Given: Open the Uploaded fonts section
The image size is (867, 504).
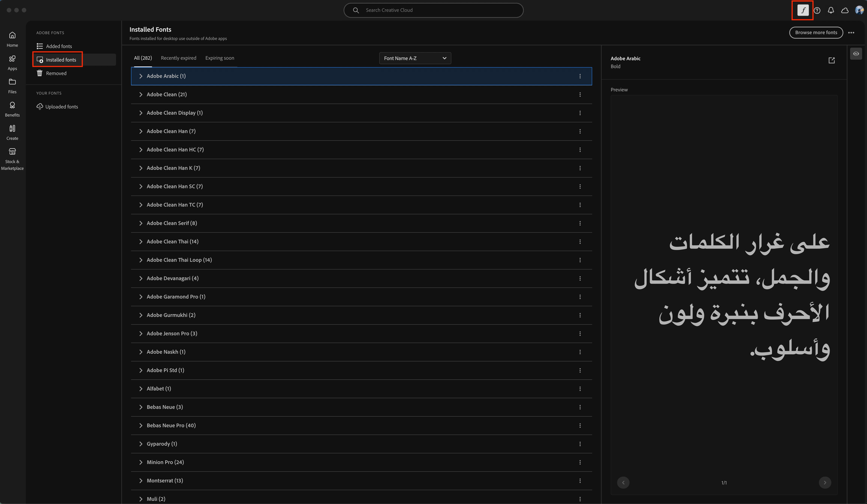Looking at the screenshot, I should [x=61, y=107].
